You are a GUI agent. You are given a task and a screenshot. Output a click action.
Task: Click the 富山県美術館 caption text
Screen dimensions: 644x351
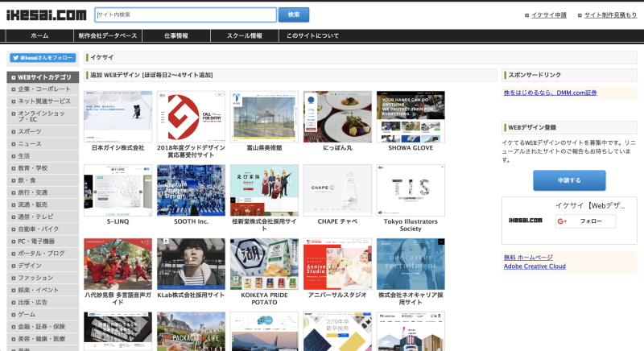264,148
